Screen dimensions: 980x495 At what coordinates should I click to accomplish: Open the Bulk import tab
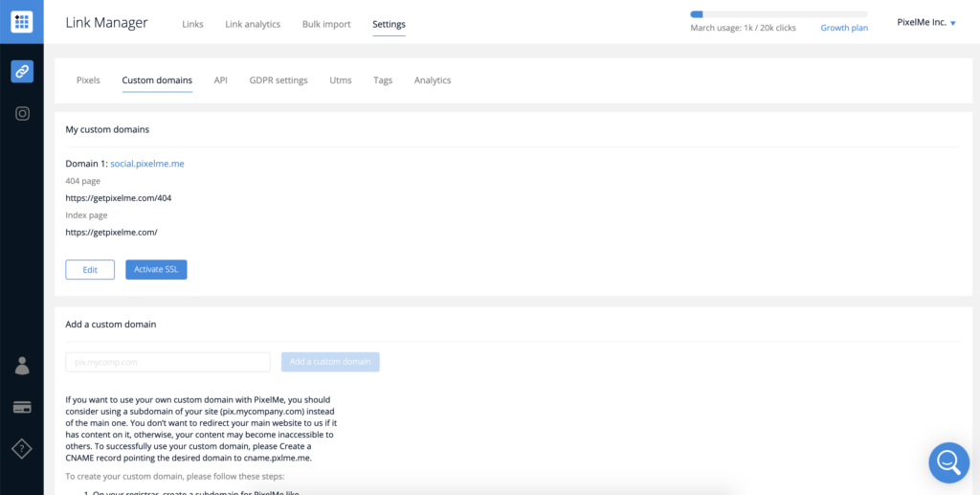pyautogui.click(x=326, y=24)
